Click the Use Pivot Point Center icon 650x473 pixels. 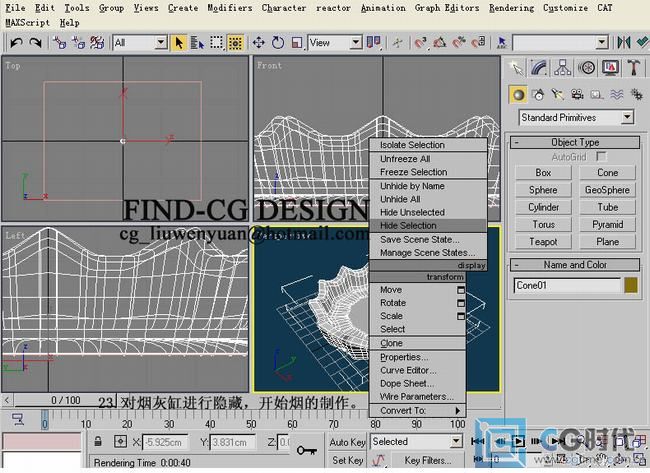tap(373, 43)
